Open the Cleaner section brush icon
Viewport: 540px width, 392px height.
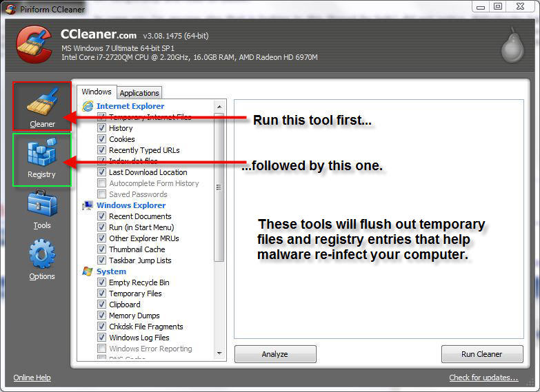point(42,101)
